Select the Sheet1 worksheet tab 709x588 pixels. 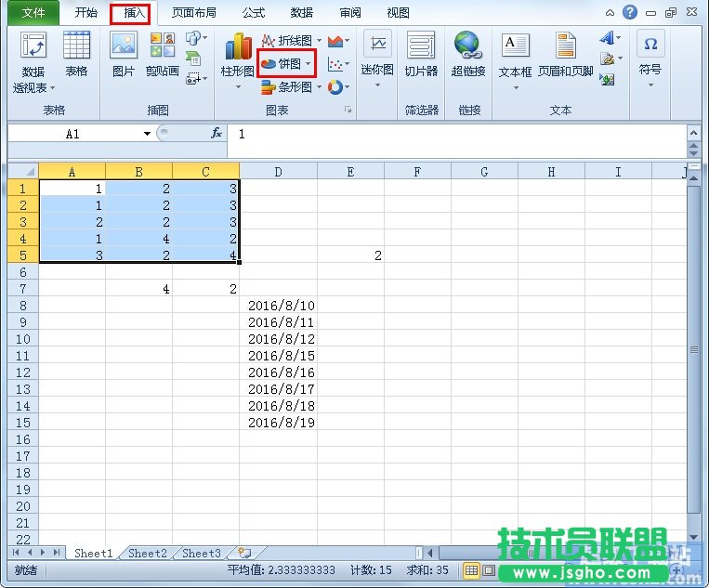[x=94, y=554]
